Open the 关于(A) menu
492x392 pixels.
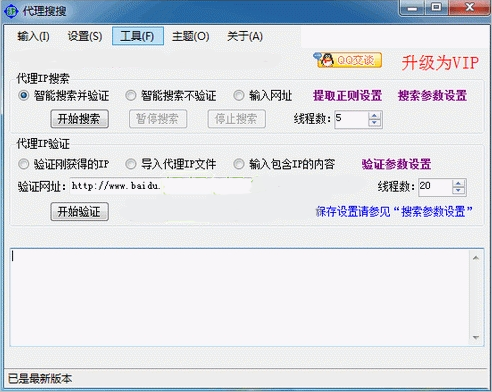point(245,36)
